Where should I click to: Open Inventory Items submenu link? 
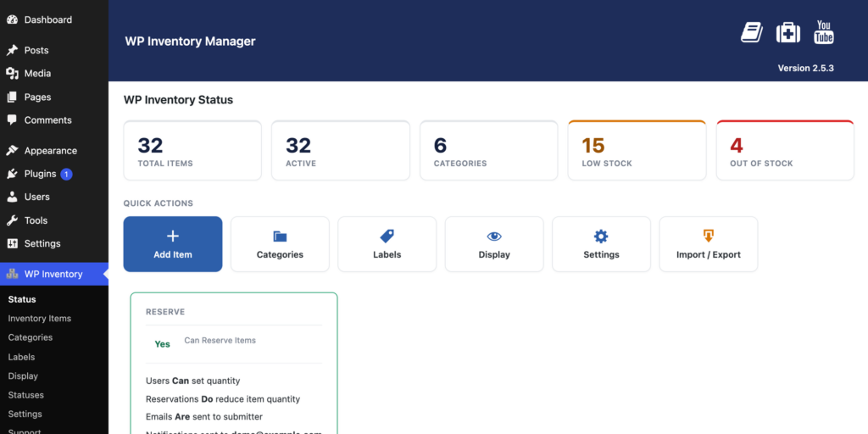[40, 319]
